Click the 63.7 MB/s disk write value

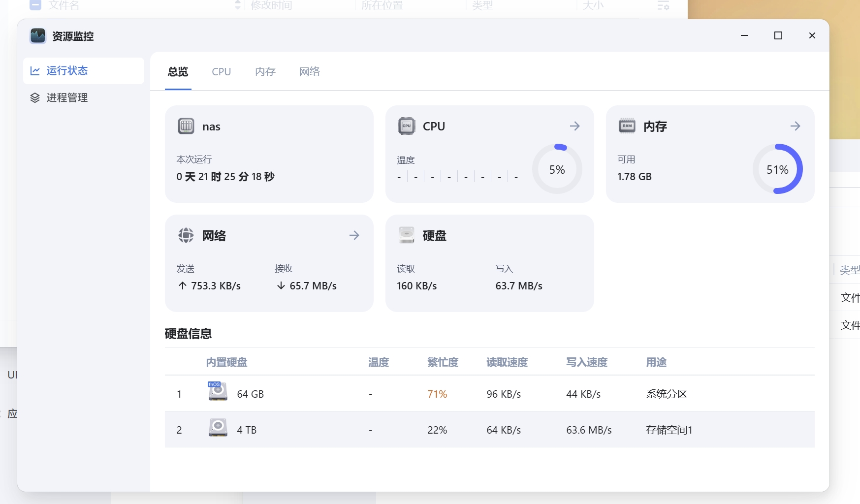pos(519,286)
